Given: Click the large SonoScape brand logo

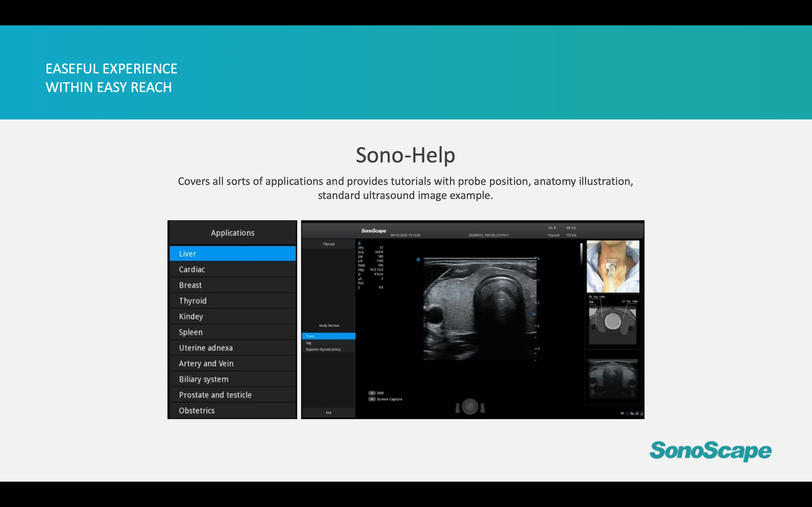Looking at the screenshot, I should point(710,451).
